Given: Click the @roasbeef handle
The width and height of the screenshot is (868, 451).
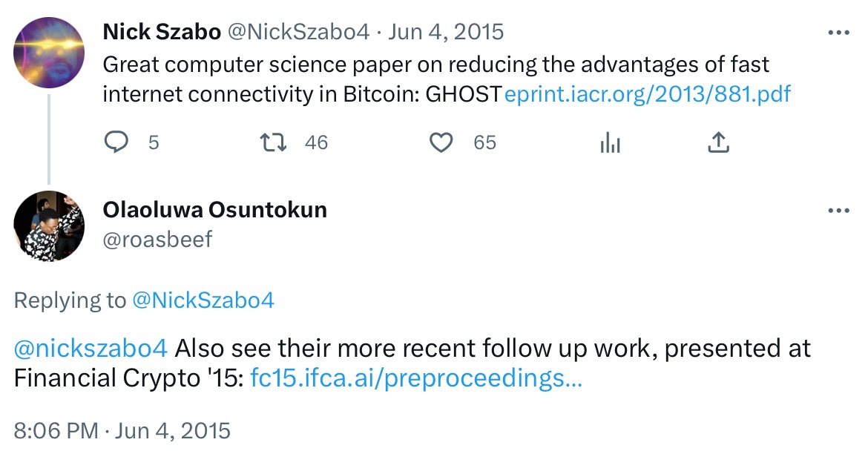Looking at the screenshot, I should 157,240.
